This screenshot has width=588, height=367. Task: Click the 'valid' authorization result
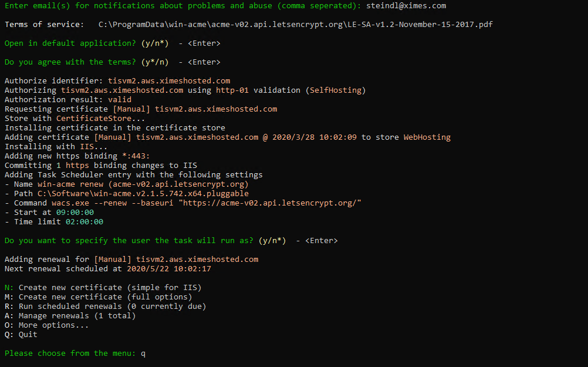point(120,99)
